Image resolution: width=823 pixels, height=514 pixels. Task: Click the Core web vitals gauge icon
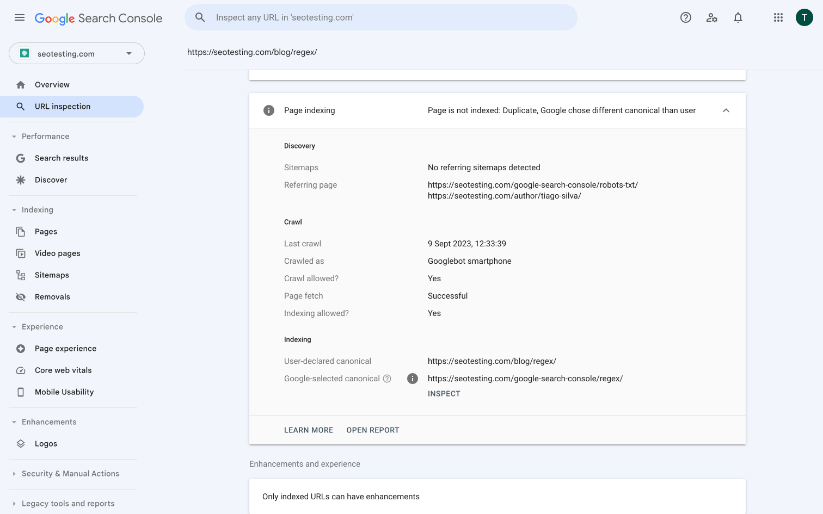click(x=20, y=370)
